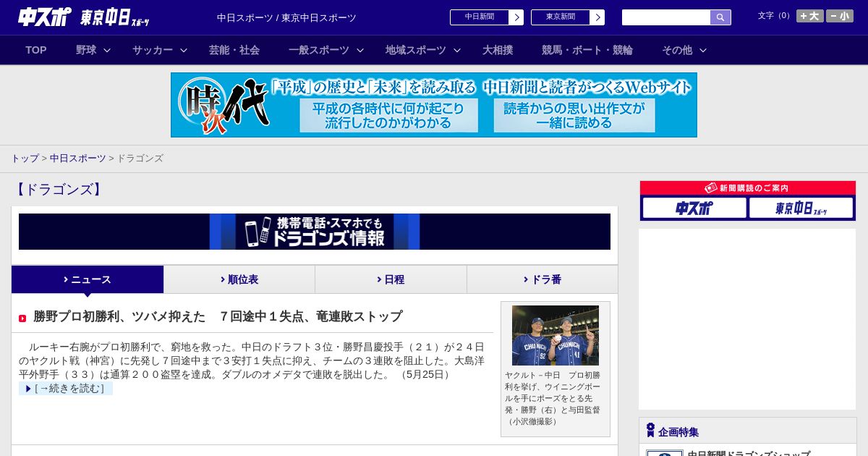Image resolution: width=868 pixels, height=456 pixels.
Task: Click the 東京中日スポーツ logo in the header
Action: coord(115,17)
